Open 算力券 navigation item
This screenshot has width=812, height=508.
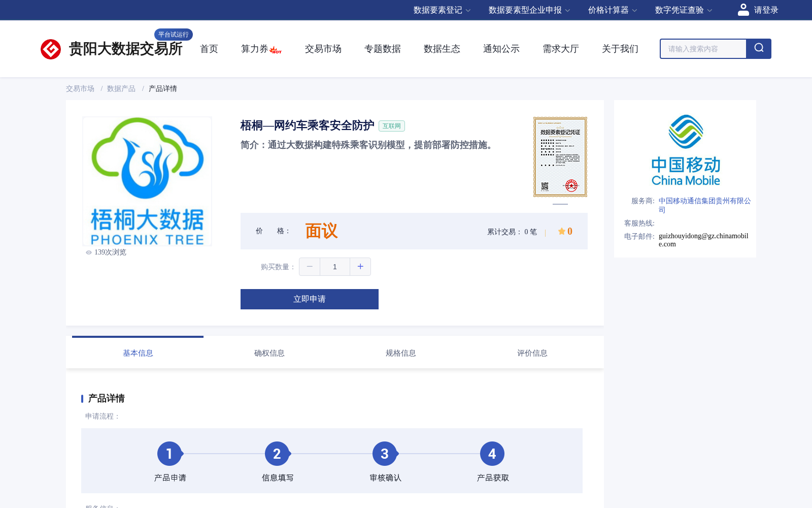(x=255, y=49)
